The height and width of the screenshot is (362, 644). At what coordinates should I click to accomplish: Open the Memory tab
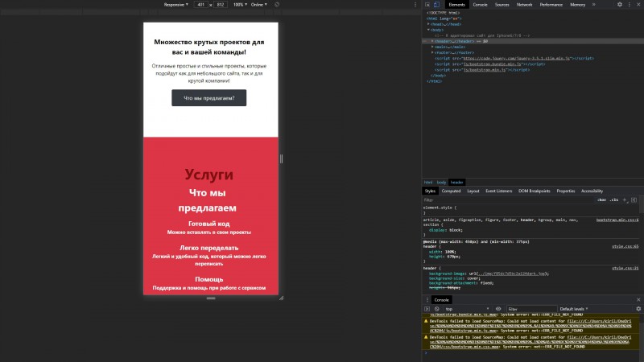577,5
